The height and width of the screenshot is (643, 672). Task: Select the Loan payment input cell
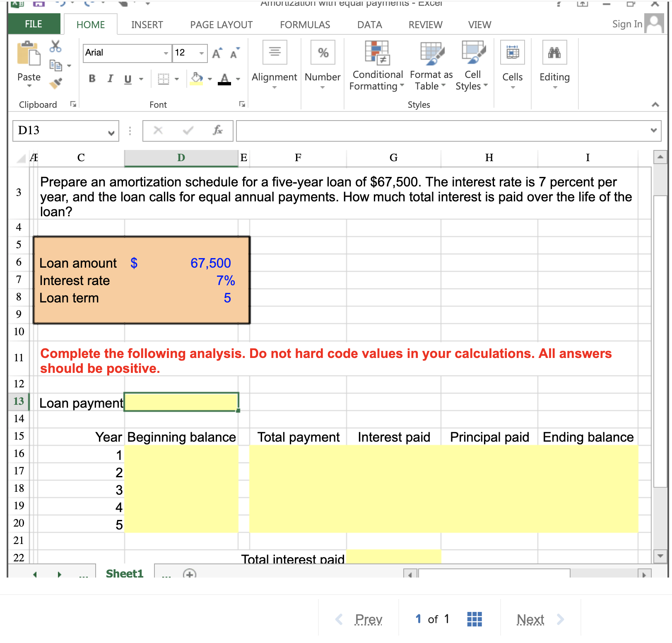coord(181,402)
